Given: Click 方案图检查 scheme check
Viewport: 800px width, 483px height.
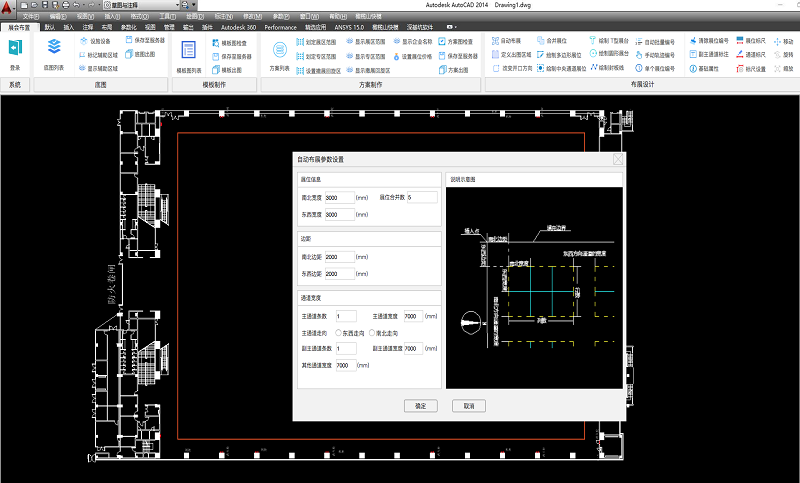Looking at the screenshot, I should click(x=456, y=42).
